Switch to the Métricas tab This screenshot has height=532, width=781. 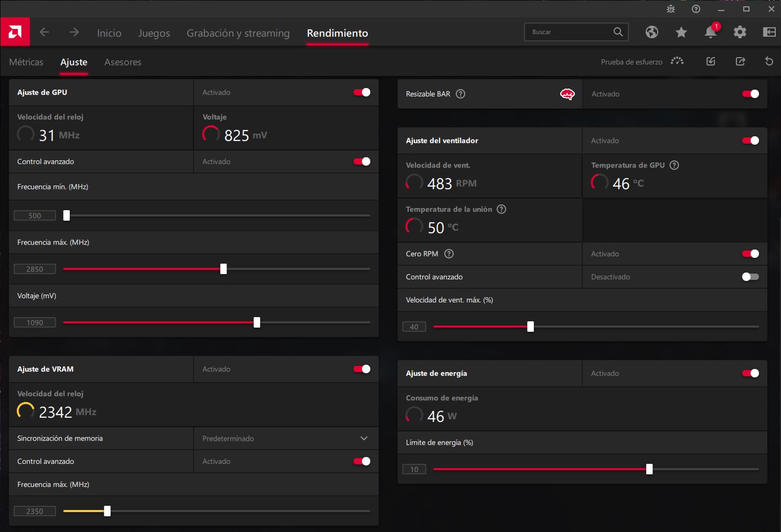pyautogui.click(x=26, y=62)
